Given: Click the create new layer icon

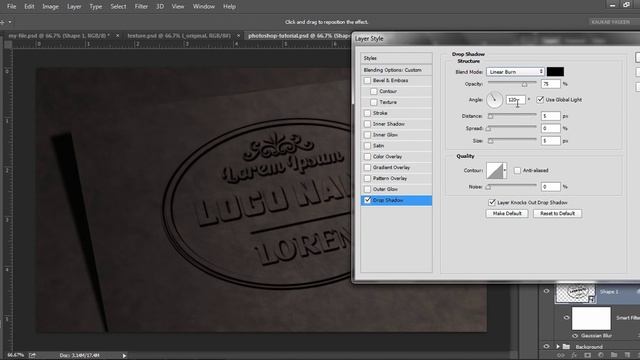Looking at the screenshot, I should (x=627, y=356).
